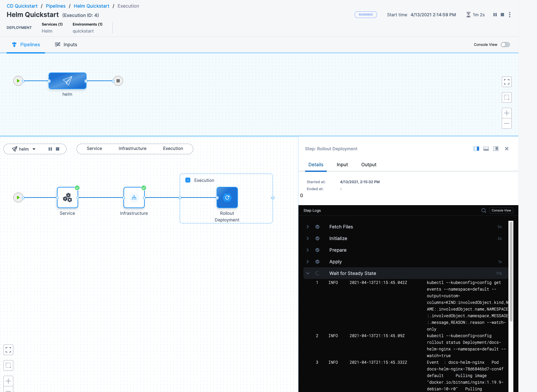Go to CD Quickstart breadcrumb
The image size is (537, 392).
(22, 6)
